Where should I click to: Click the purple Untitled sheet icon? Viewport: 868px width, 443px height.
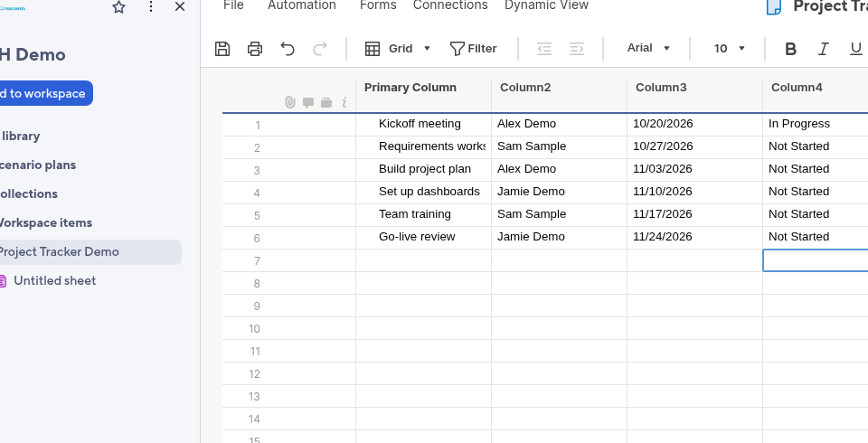(3, 281)
